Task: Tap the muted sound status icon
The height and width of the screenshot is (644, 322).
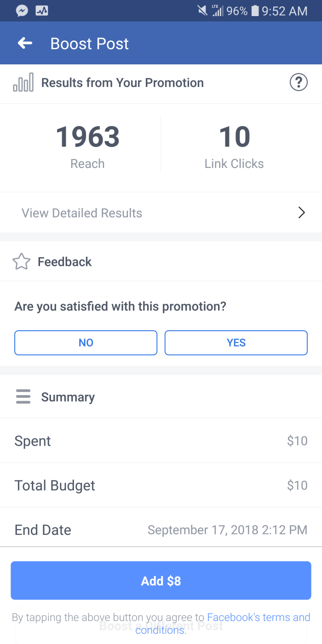Action: click(x=202, y=11)
